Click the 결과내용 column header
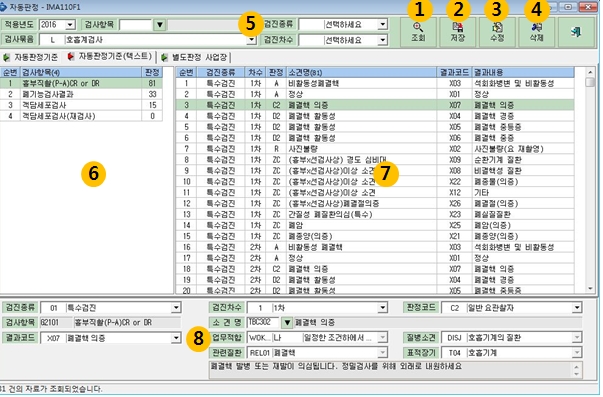 tap(523, 72)
